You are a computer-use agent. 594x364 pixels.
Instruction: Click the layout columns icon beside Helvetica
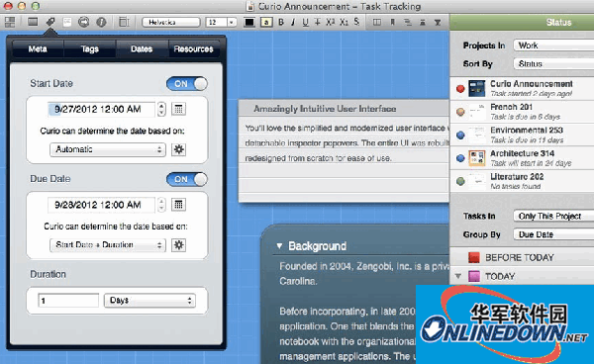pyautogui.click(x=124, y=22)
